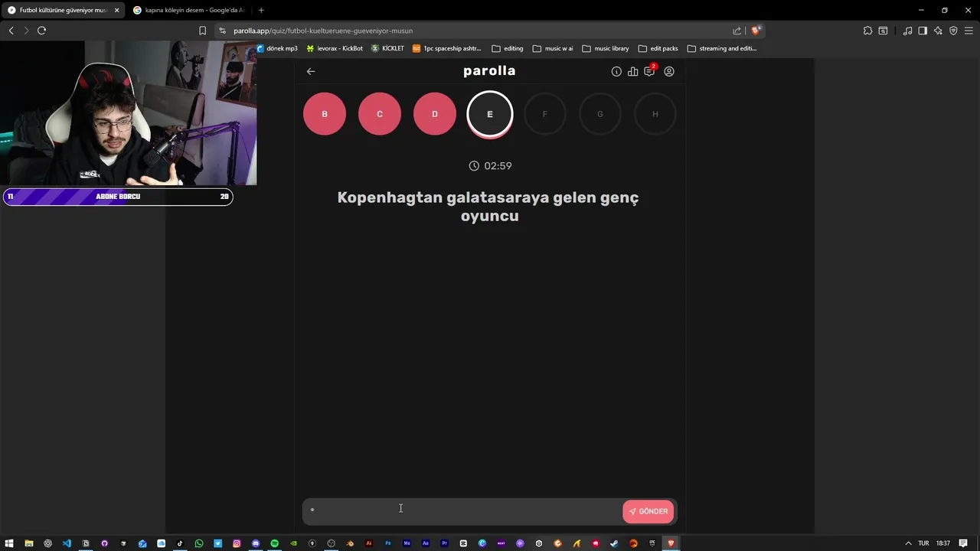Select the letter B question circle
Screen dimensions: 980x551
point(325,114)
